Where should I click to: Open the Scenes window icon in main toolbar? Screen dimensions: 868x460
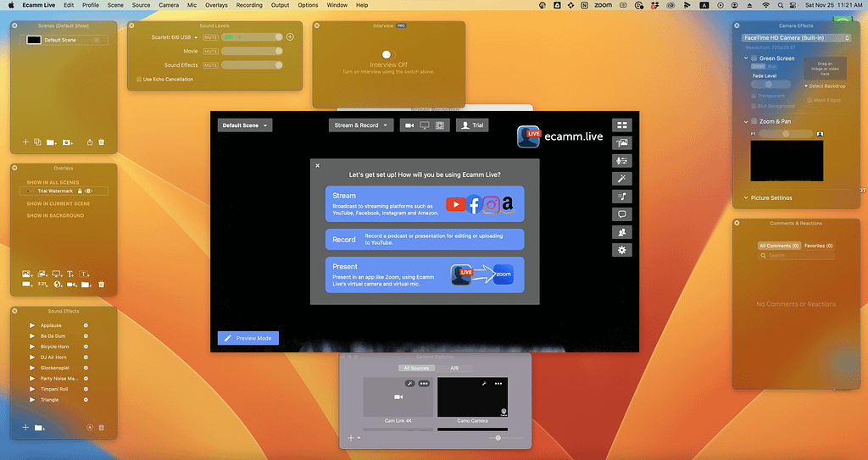[x=623, y=125]
